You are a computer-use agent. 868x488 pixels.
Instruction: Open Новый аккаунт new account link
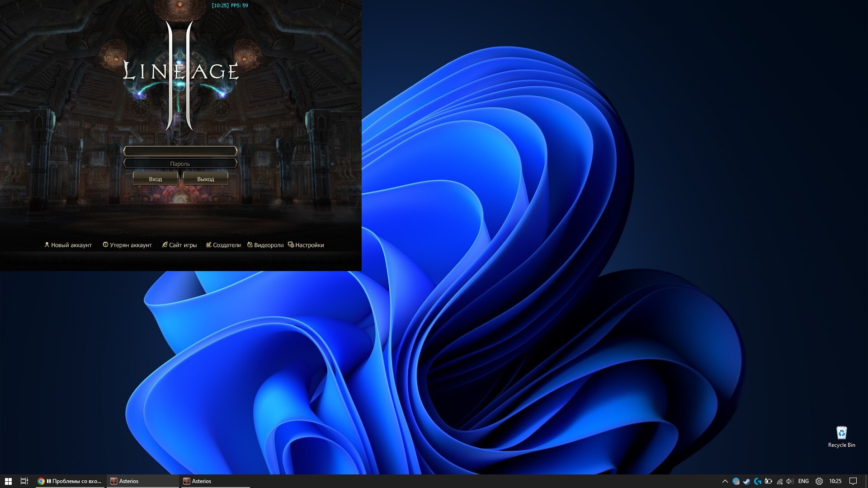(71, 245)
